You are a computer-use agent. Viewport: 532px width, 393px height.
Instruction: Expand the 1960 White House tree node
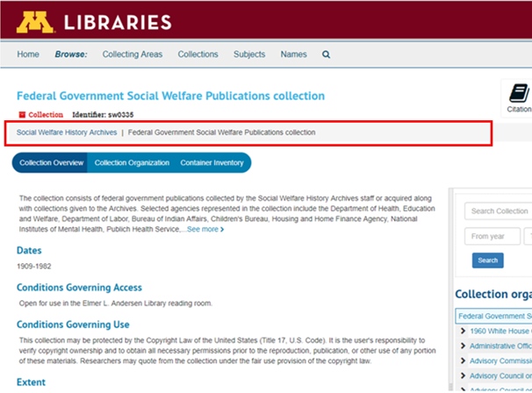464,331
